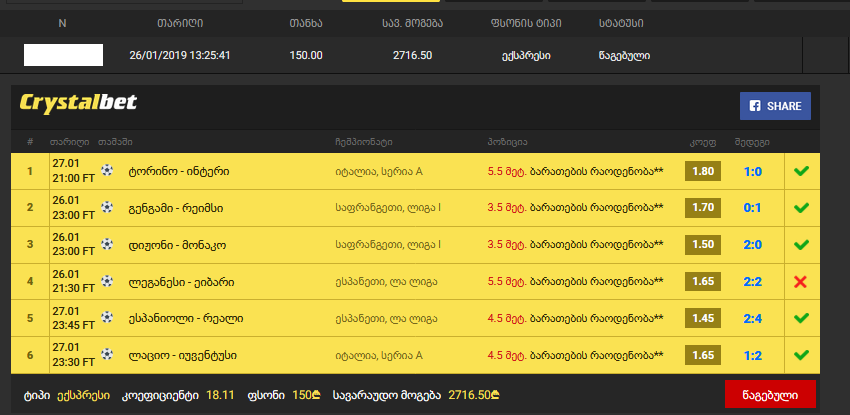Click the 0:1 result score
The width and height of the screenshot is (850, 415).
752,208
